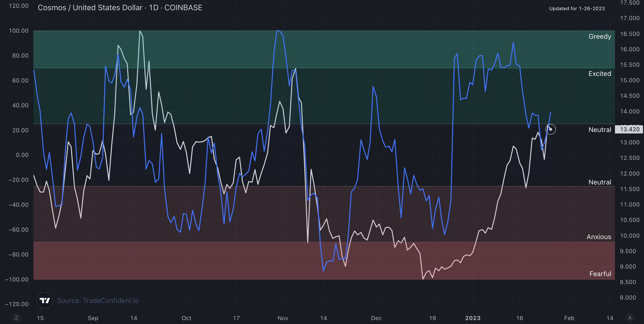Click the lower Neutral zone label

coord(600,182)
